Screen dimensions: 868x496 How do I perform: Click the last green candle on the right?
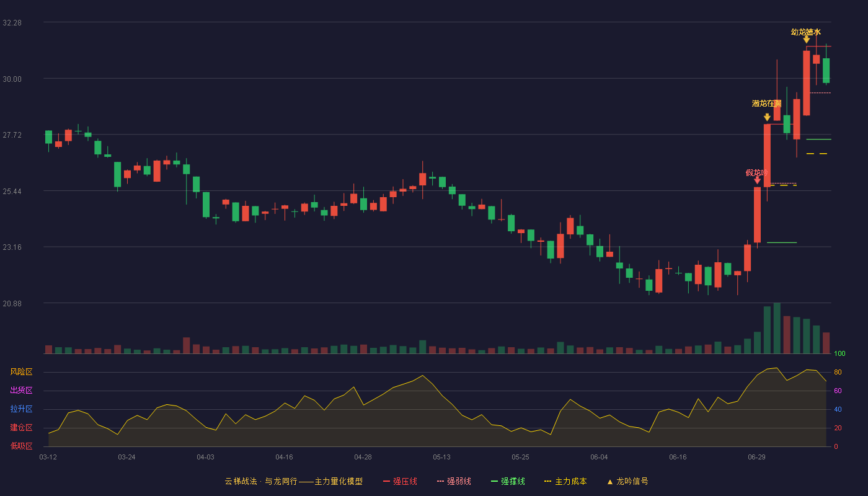coord(826,70)
